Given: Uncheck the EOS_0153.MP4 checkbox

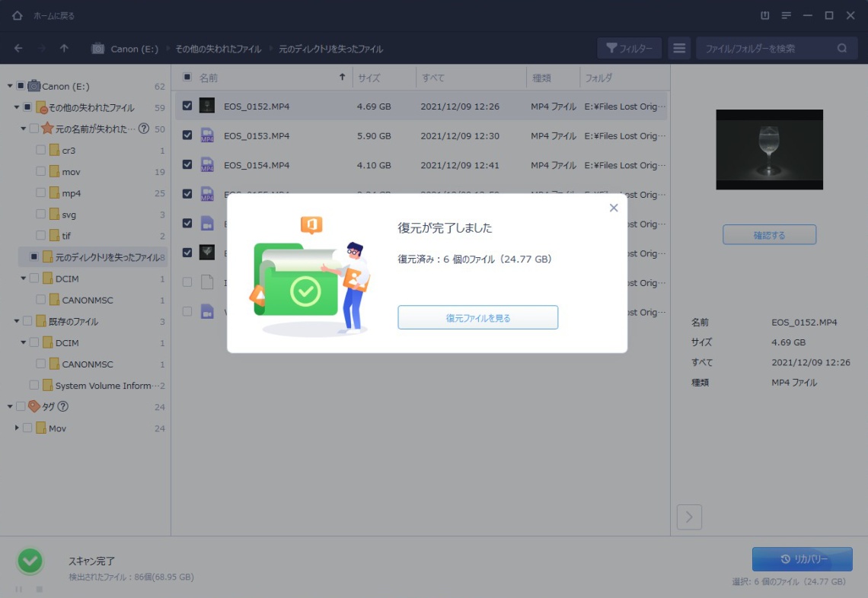Looking at the screenshot, I should click(x=187, y=135).
